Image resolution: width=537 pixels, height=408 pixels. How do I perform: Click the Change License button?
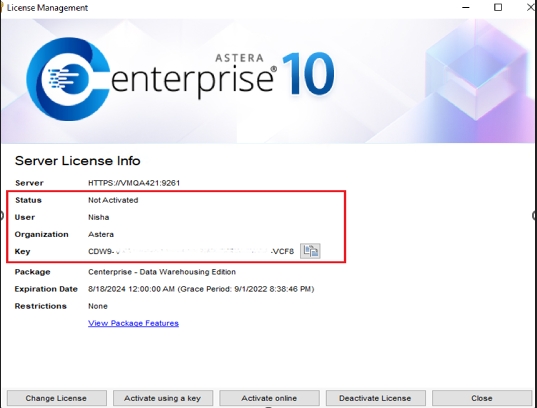tap(57, 398)
